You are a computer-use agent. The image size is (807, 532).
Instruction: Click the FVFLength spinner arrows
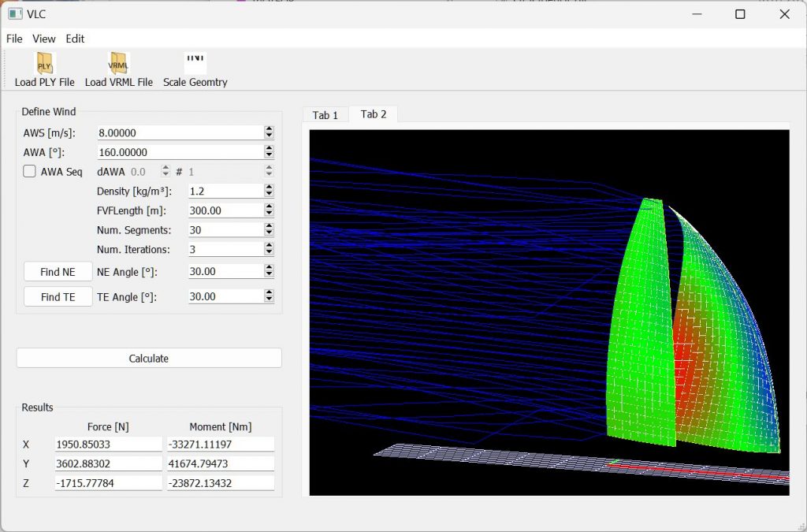pyautogui.click(x=269, y=210)
